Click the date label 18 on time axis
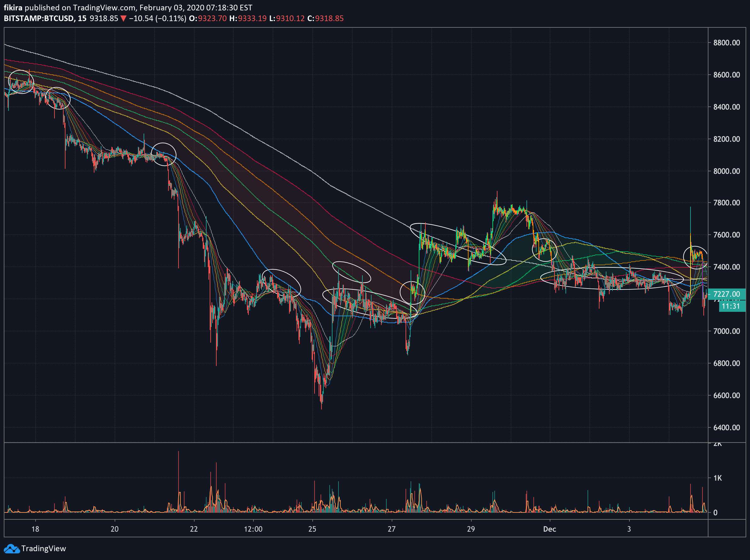This screenshot has width=750, height=560. click(35, 529)
